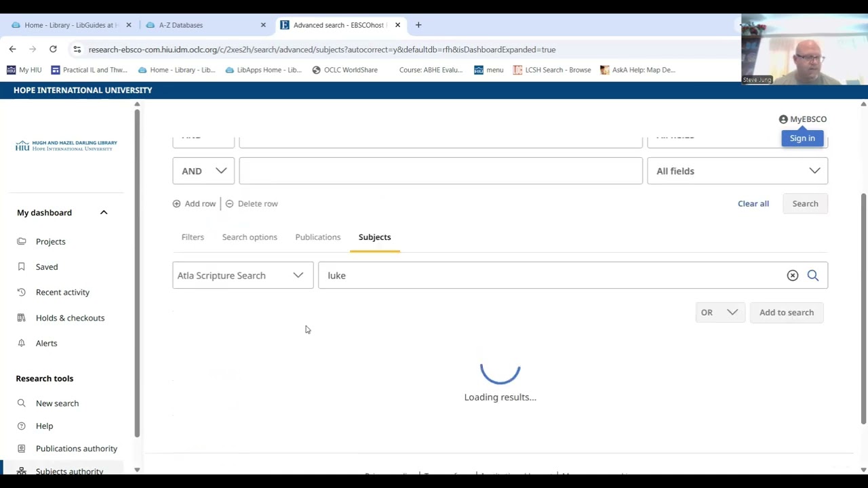The image size is (868, 488).
Task: Open Alerts in sidebar
Action: 46,343
